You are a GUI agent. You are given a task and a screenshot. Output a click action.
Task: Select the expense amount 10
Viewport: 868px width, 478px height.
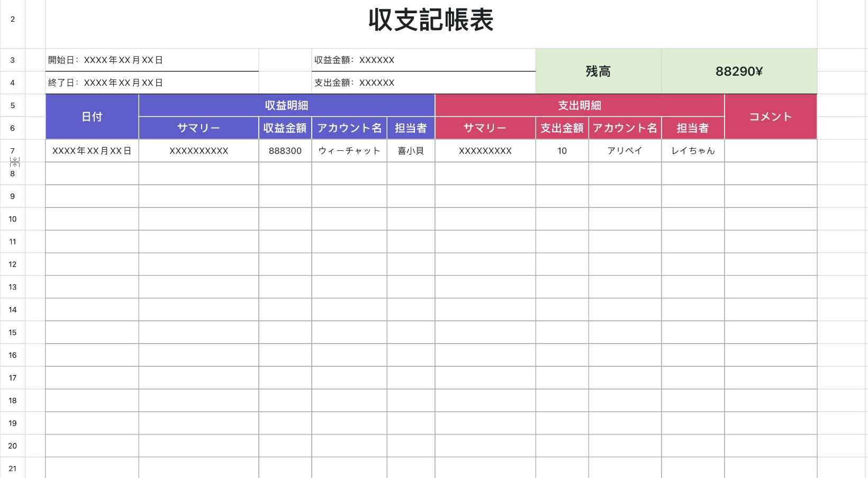562,151
